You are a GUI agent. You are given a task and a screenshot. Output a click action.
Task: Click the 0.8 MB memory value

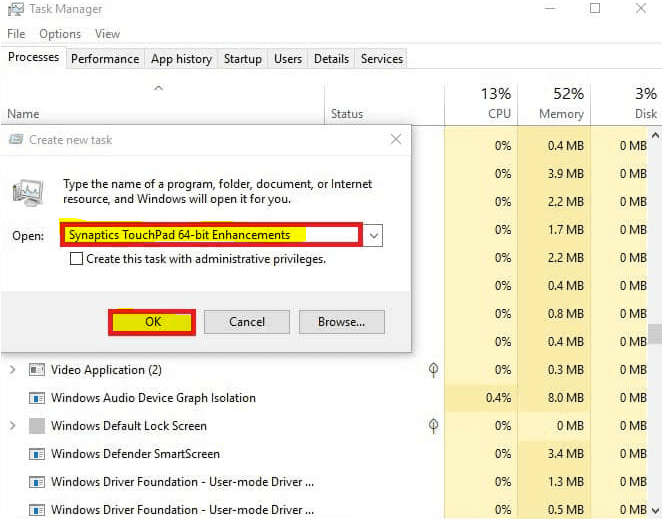(x=565, y=314)
